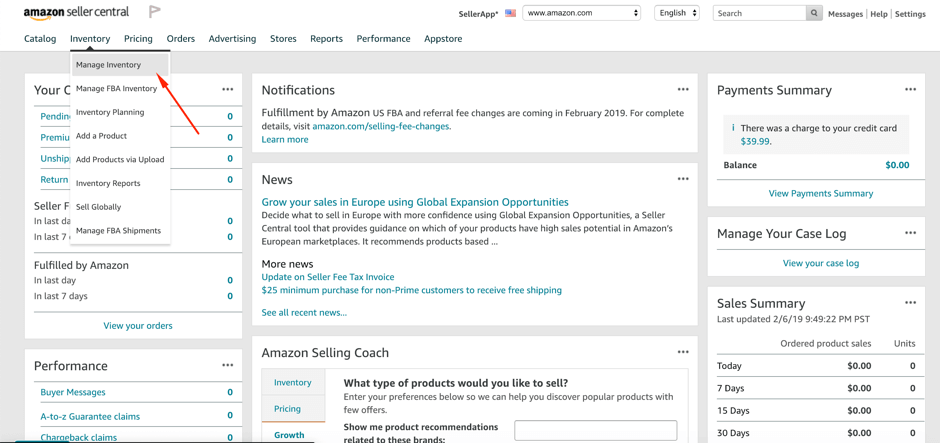Open the Stores menu

283,38
